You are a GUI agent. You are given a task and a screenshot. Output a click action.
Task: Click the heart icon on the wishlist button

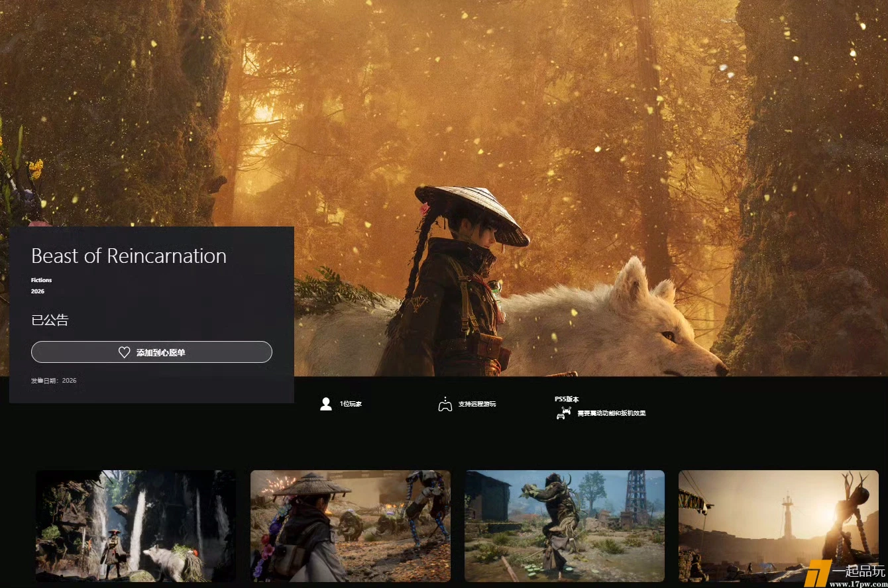[x=124, y=353]
